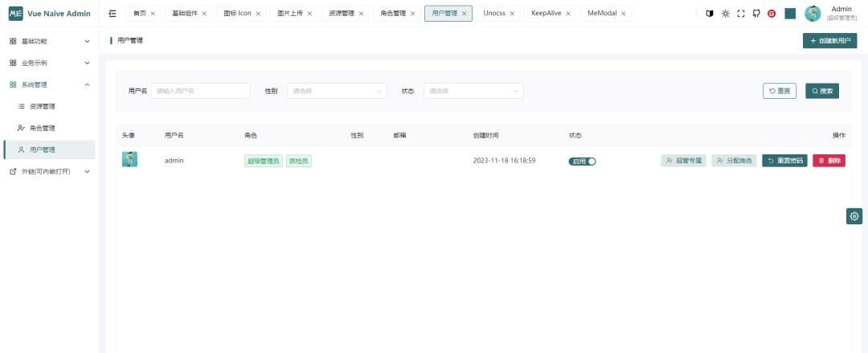Click the 创建新用户 button

(829, 41)
